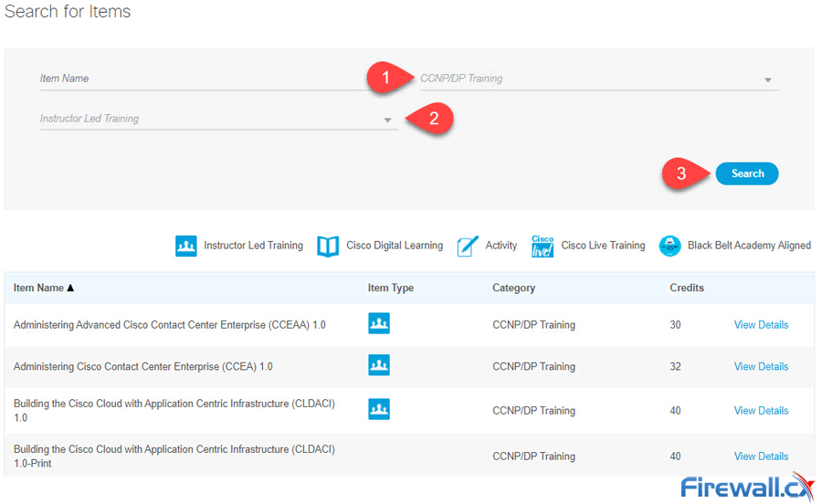The image size is (822, 504).
Task: Click Black Belt Academy Aligned legend label
Action: (x=749, y=246)
